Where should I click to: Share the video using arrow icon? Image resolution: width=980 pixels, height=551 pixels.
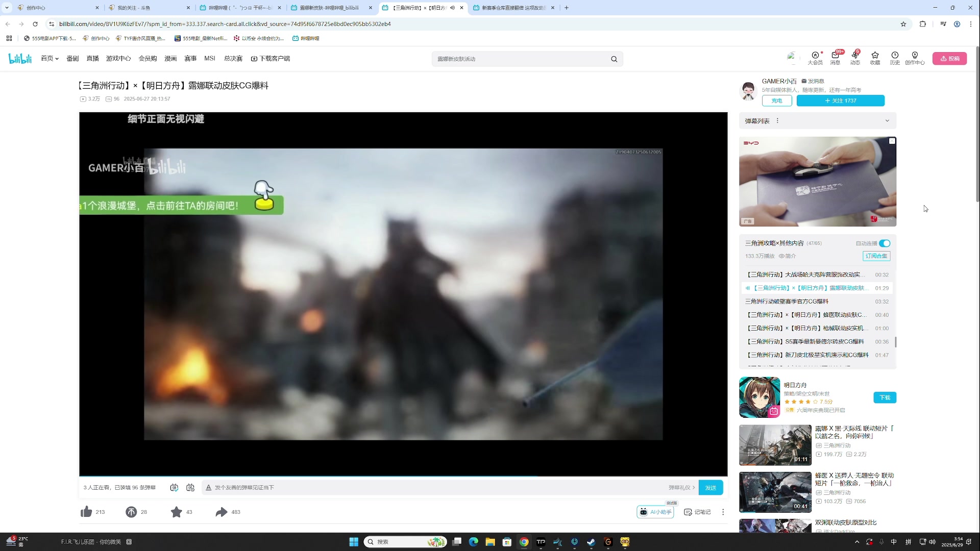coord(221,512)
